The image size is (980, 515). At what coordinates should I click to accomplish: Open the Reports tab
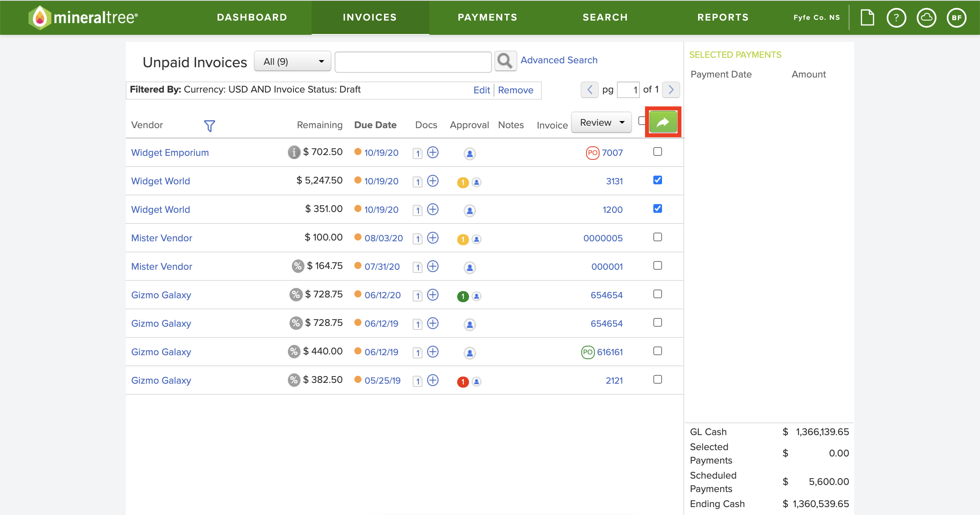click(x=723, y=17)
